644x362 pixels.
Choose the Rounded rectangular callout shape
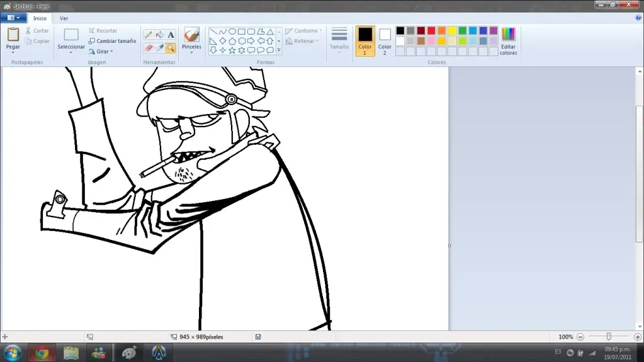coord(251,50)
